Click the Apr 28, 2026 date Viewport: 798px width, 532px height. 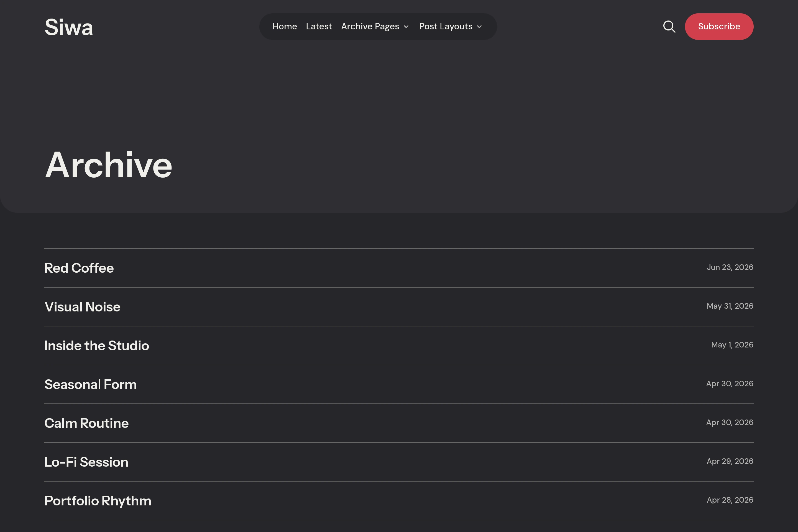pos(730,500)
